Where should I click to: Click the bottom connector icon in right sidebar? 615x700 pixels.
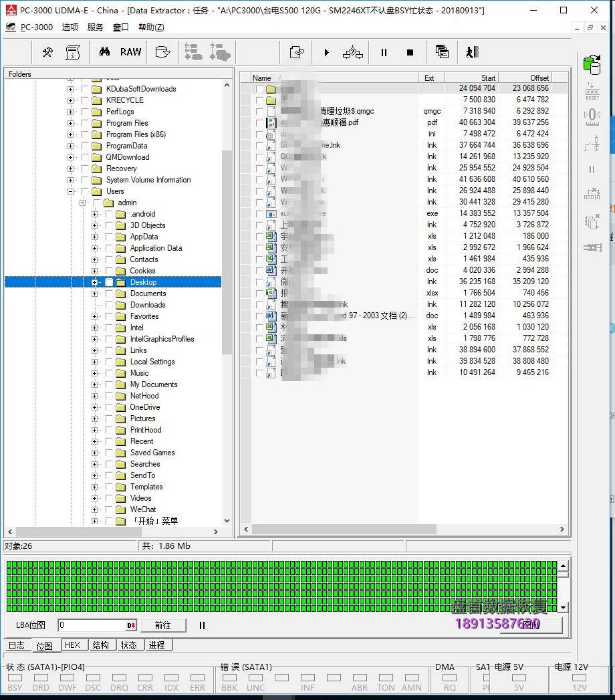tap(592, 247)
